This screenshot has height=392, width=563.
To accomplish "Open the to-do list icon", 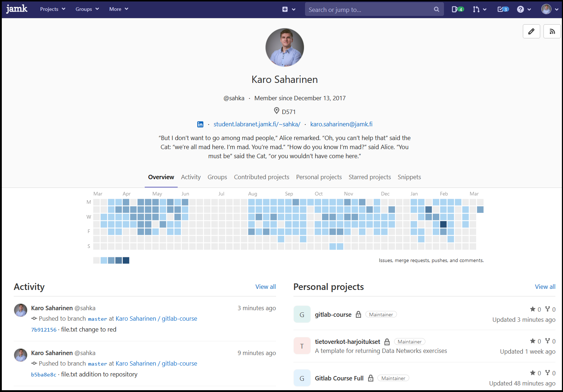I will point(503,9).
